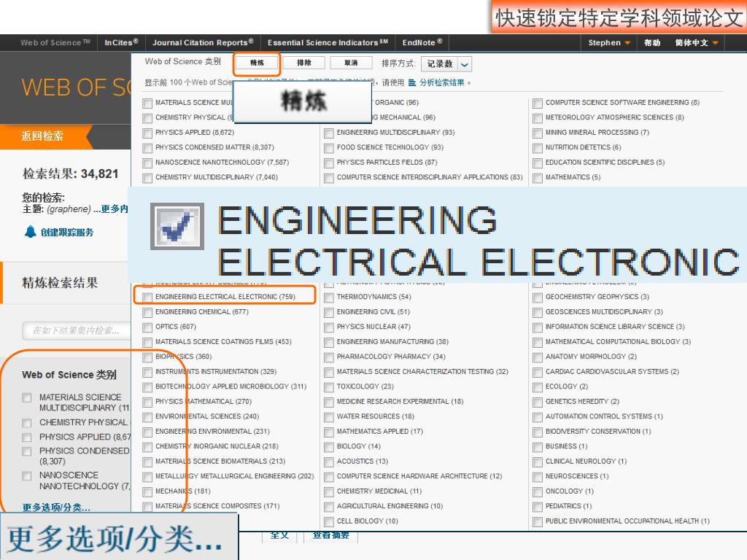Check ENGINEERING ENVIRONMENTAL (231) checkbox
The height and width of the screenshot is (560, 747).
point(147,432)
